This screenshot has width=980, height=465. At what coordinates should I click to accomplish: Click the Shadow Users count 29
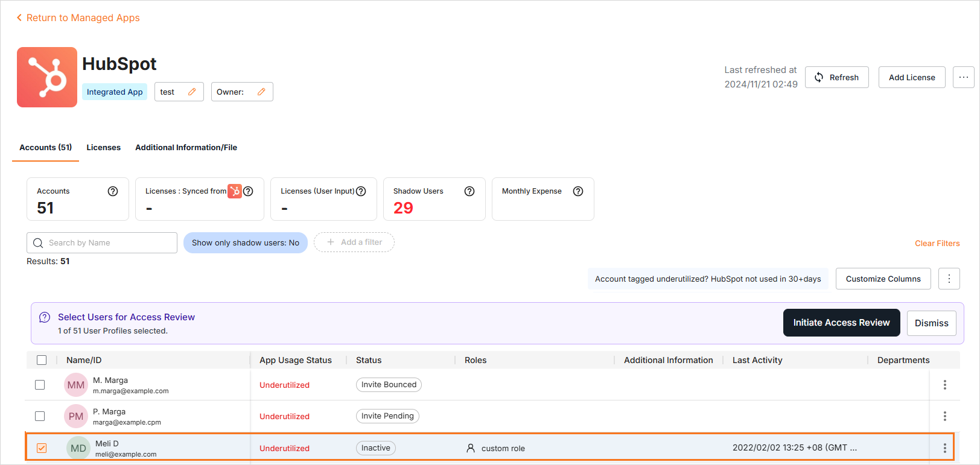(403, 208)
